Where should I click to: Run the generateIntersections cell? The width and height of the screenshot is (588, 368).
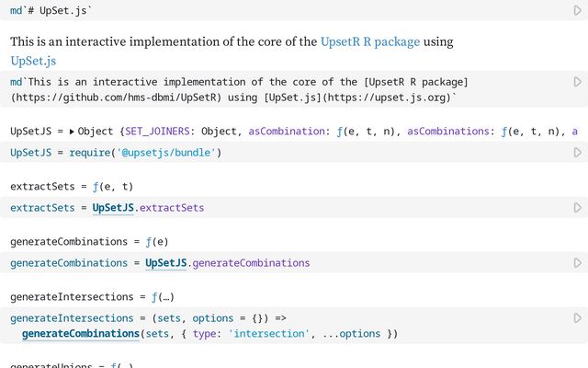(577, 317)
